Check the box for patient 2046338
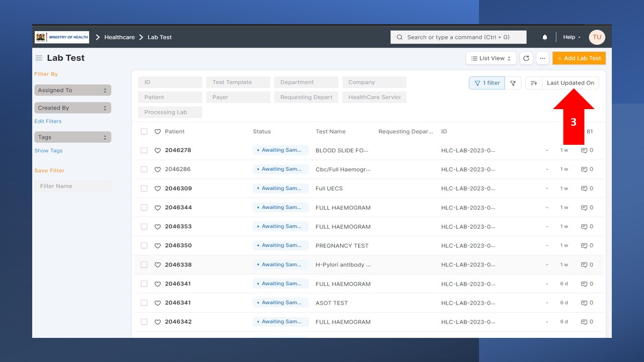Viewport: 644px width, 362px height. tap(144, 265)
